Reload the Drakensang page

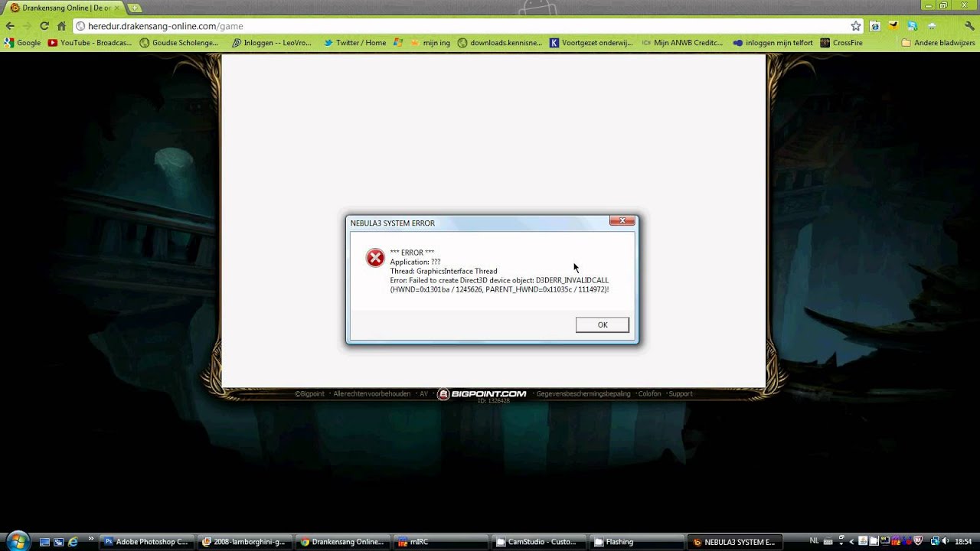(x=44, y=26)
